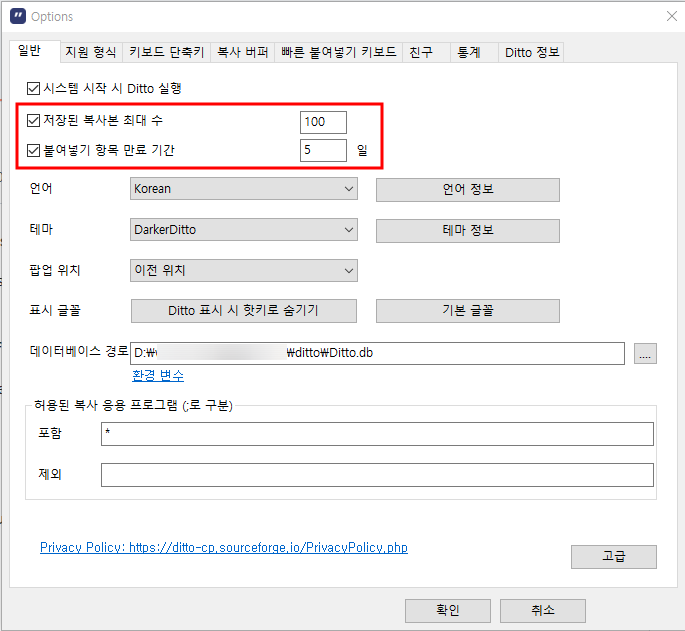Click 'Ditto 표시 시 핫키로 숨기기' button
Screen dimensions: 685x631
(244, 311)
